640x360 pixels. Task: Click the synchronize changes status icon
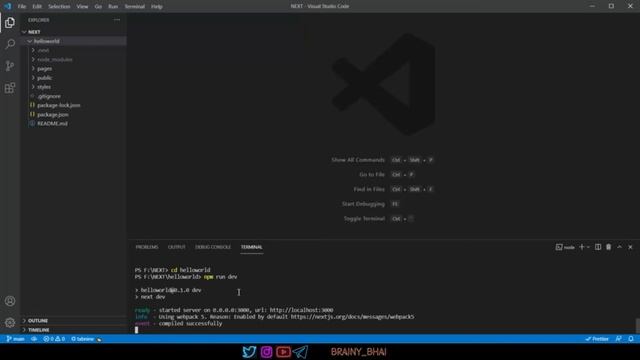coord(34,339)
